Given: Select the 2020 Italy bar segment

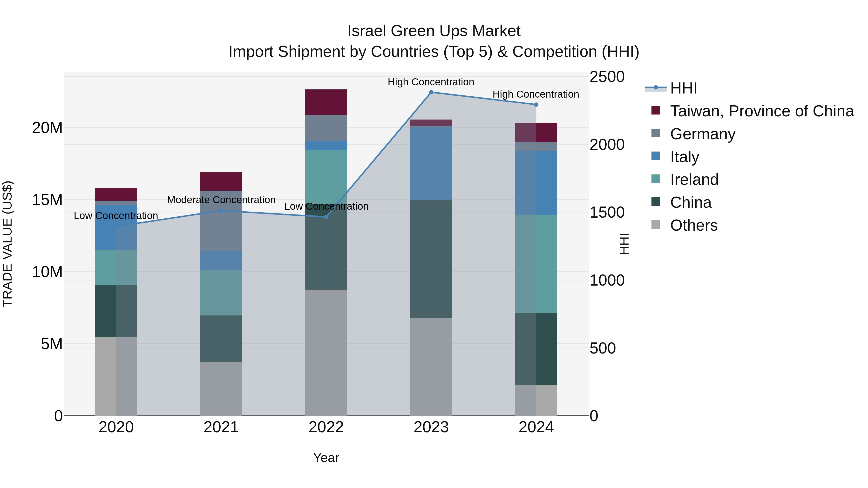Looking at the screenshot, I should [x=116, y=227].
